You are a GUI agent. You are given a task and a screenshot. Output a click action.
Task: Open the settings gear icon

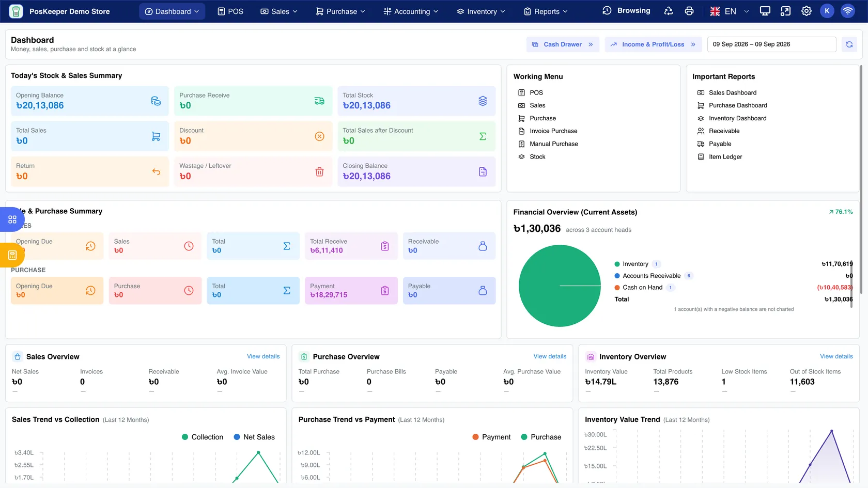click(x=807, y=11)
